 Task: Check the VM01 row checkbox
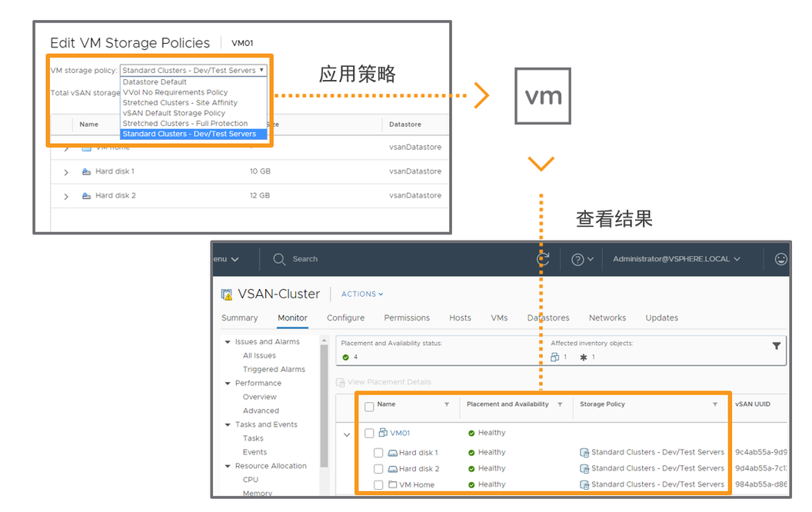[x=369, y=434]
